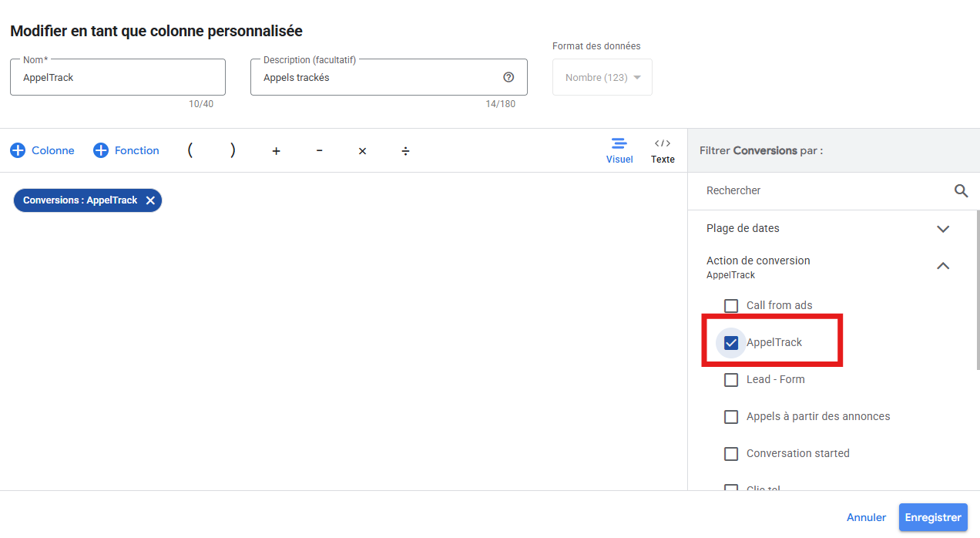Save with the Enregistrer button
Viewport: 980px width, 538px height.
932,518
